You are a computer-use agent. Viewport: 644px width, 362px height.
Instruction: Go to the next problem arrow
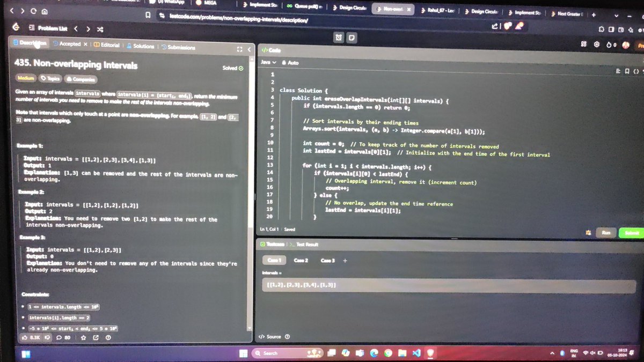pyautogui.click(x=88, y=28)
